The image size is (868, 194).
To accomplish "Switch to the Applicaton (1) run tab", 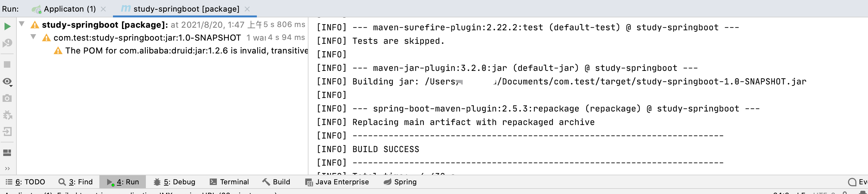I will click(x=69, y=9).
